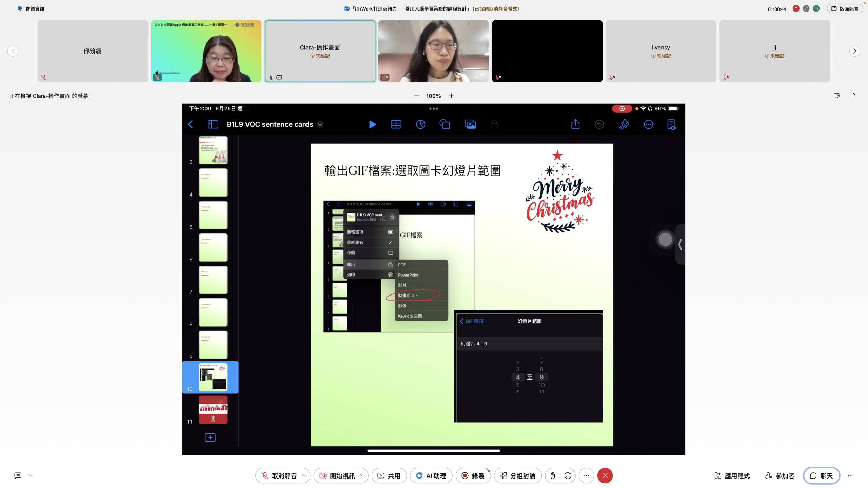868x488 pixels.
Task: Toggle the Keynote slide navigator sidebar
Action: 213,124
